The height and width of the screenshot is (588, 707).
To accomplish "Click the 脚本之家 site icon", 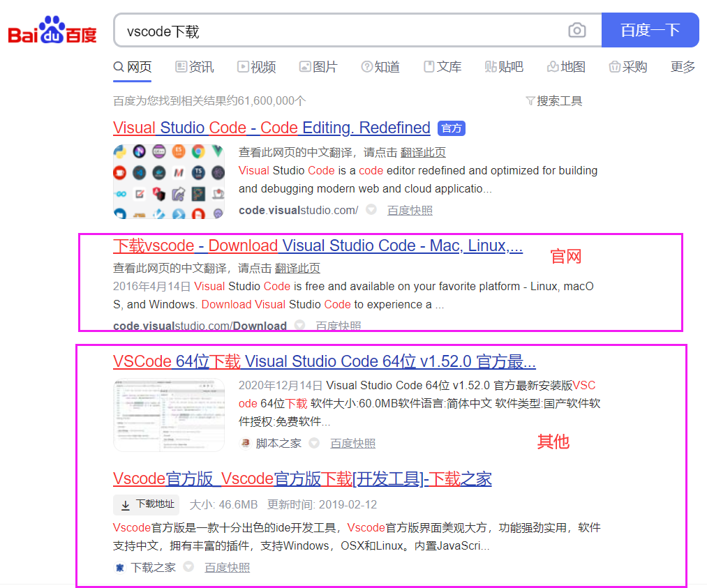I will 245,444.
